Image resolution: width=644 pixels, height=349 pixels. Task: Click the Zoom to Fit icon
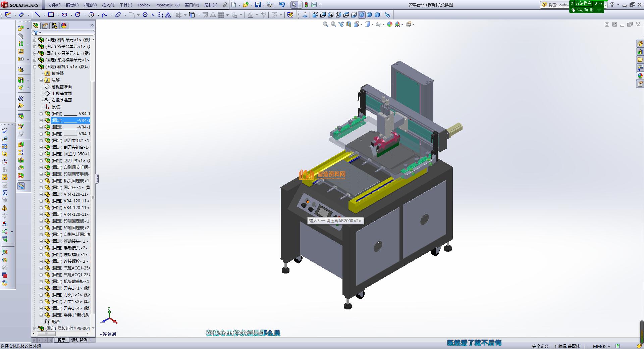click(325, 24)
